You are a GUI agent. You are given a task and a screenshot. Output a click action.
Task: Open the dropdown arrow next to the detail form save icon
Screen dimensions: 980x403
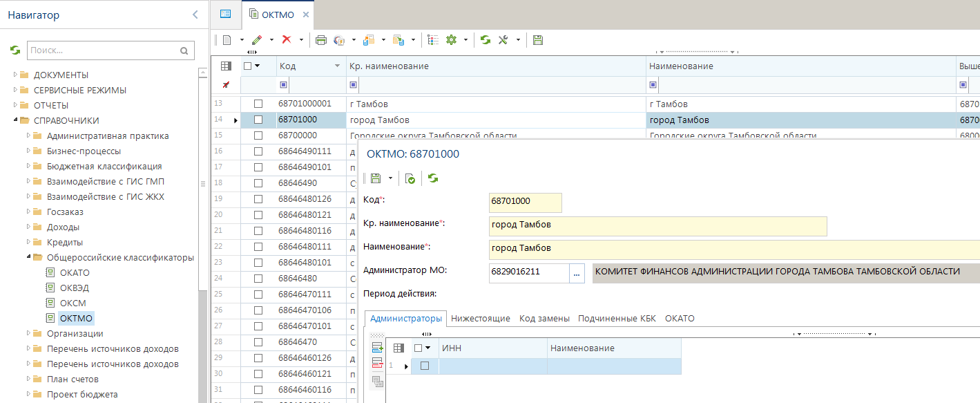pyautogui.click(x=390, y=178)
